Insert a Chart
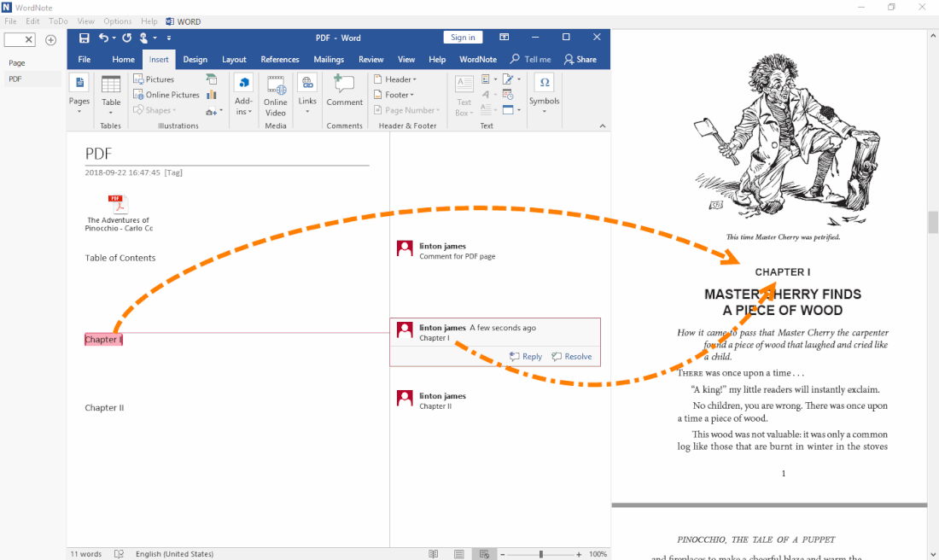Image resolution: width=939 pixels, height=560 pixels. click(x=212, y=95)
